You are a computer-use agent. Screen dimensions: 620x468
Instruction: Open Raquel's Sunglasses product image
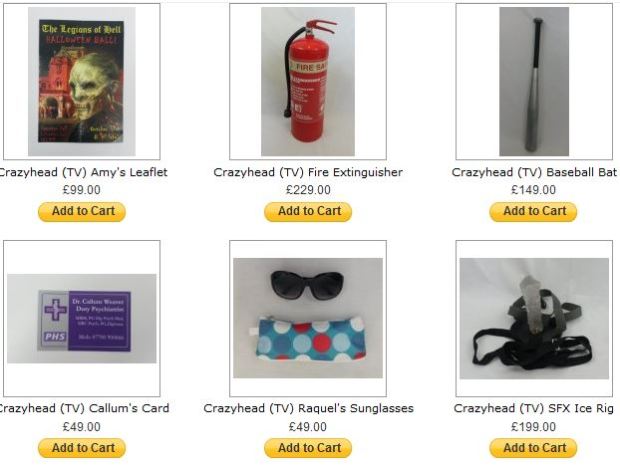tap(308, 318)
